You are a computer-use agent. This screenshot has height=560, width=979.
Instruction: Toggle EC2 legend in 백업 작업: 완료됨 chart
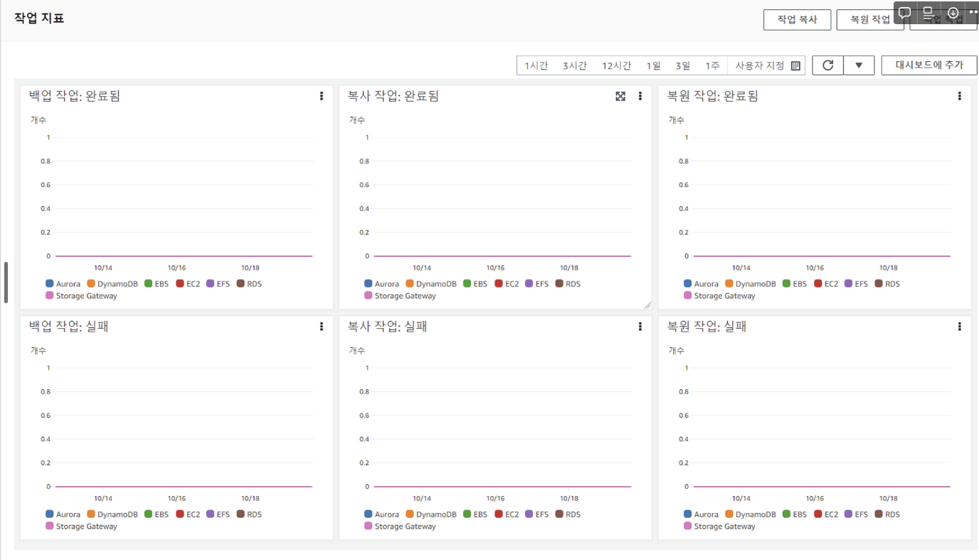[x=189, y=284]
